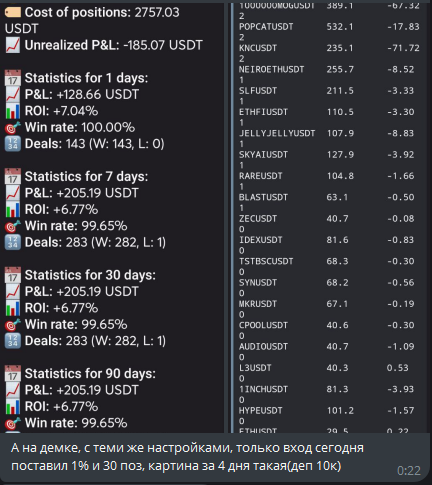The height and width of the screenshot is (485, 432).
Task: Open the right positions table screenshot
Action: [x=329, y=218]
